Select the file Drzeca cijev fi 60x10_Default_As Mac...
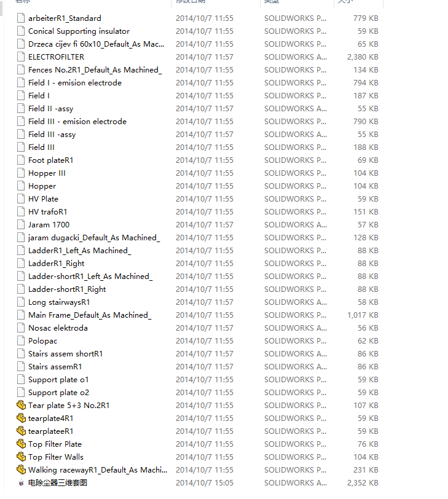Image resolution: width=448 pixels, height=499 pixels. pyautogui.click(x=96, y=44)
